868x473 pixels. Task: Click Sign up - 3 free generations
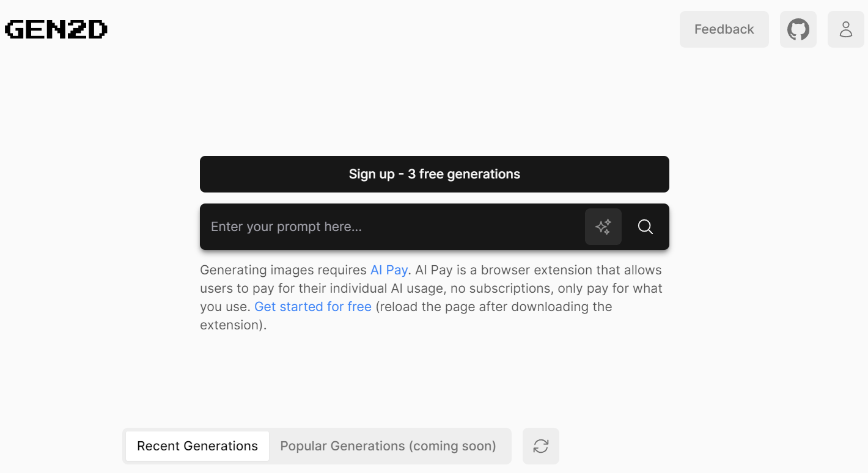[x=434, y=174]
